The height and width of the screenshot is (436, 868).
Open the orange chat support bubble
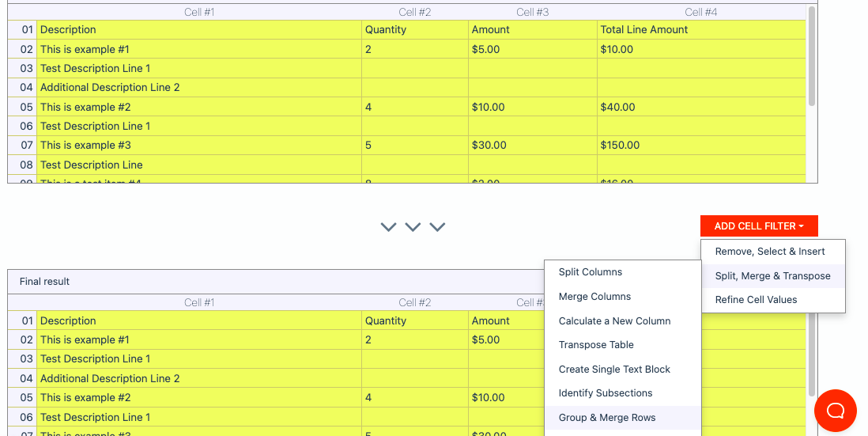[836, 411]
